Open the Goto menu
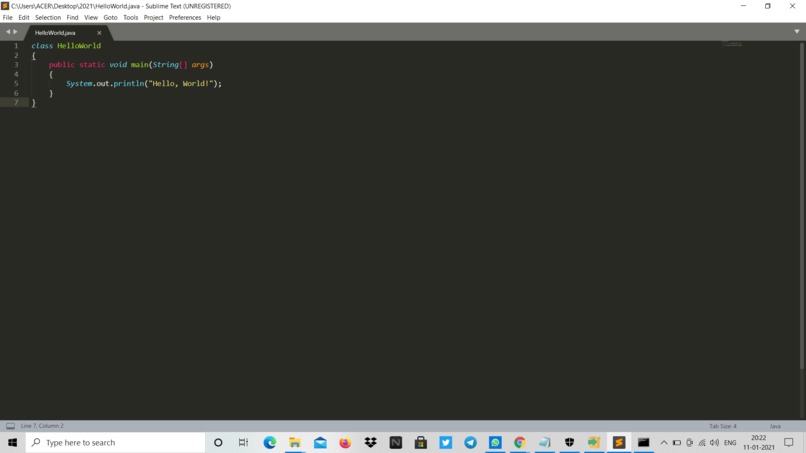The image size is (806, 453). click(x=111, y=17)
